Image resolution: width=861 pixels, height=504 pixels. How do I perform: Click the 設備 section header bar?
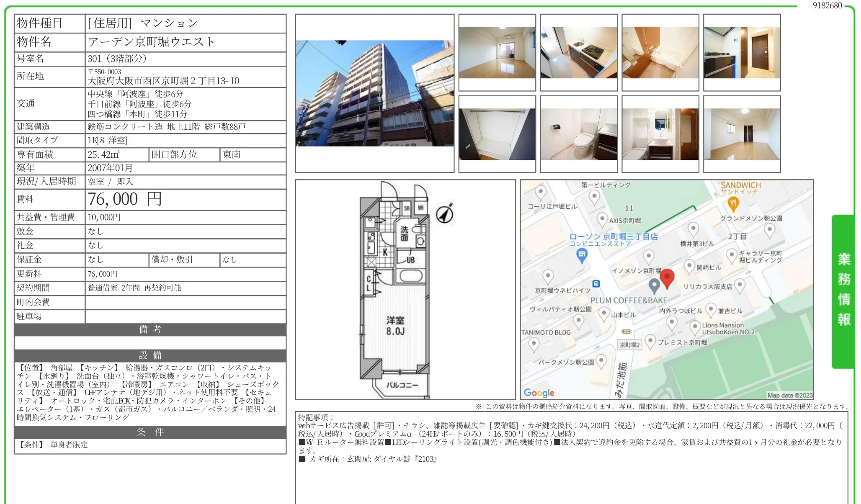[150, 355]
